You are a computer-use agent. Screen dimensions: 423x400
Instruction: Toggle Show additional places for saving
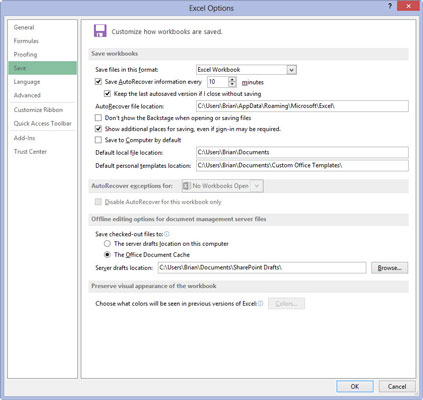98,129
